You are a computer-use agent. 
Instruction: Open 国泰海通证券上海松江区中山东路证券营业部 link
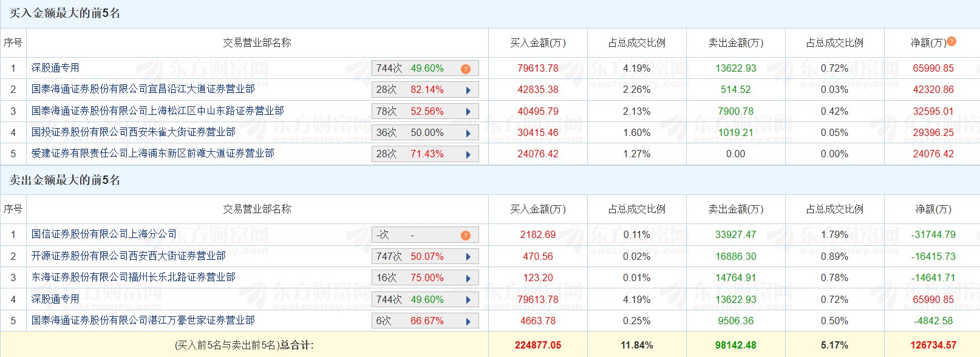158,111
